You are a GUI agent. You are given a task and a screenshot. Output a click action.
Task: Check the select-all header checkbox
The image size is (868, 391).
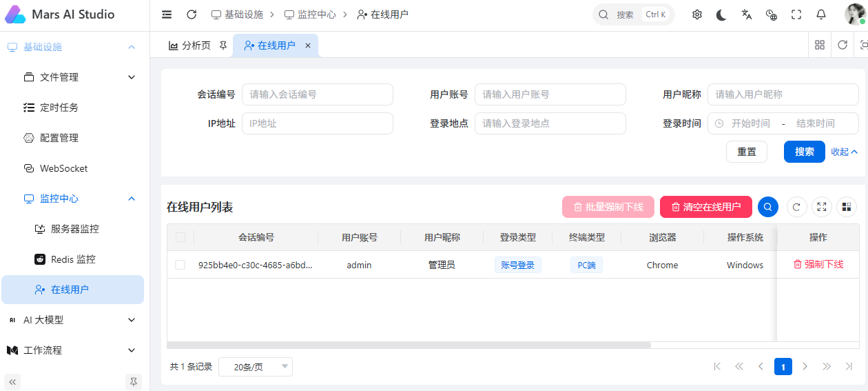point(180,237)
